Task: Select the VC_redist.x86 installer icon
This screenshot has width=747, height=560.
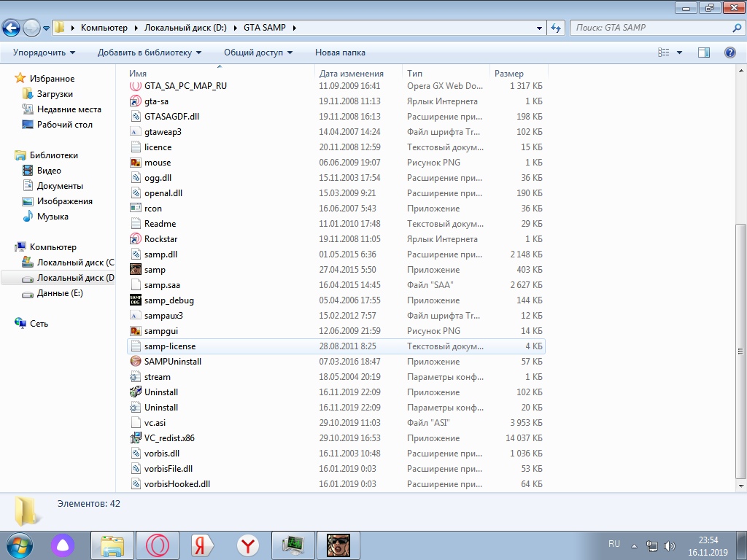Action: [136, 438]
